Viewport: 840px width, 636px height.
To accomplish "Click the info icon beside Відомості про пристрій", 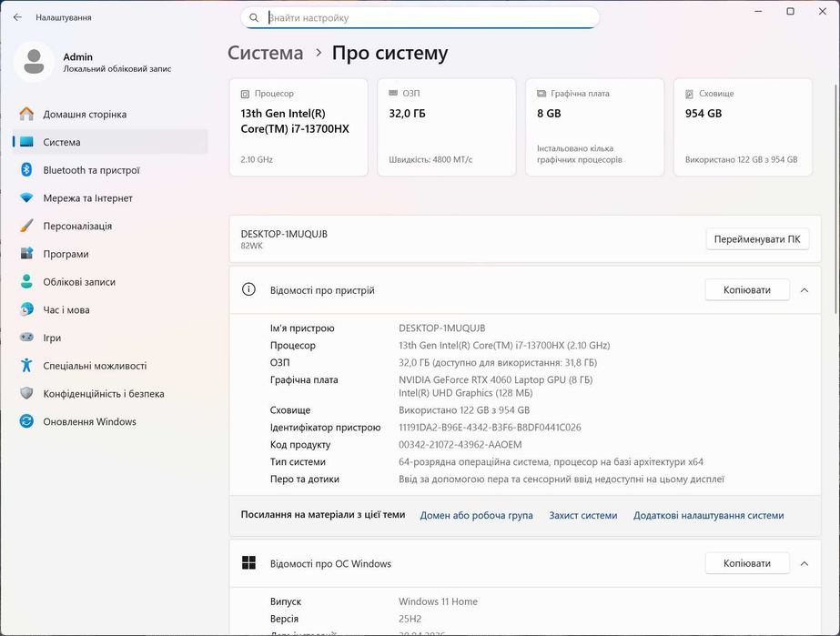I will coord(248,289).
